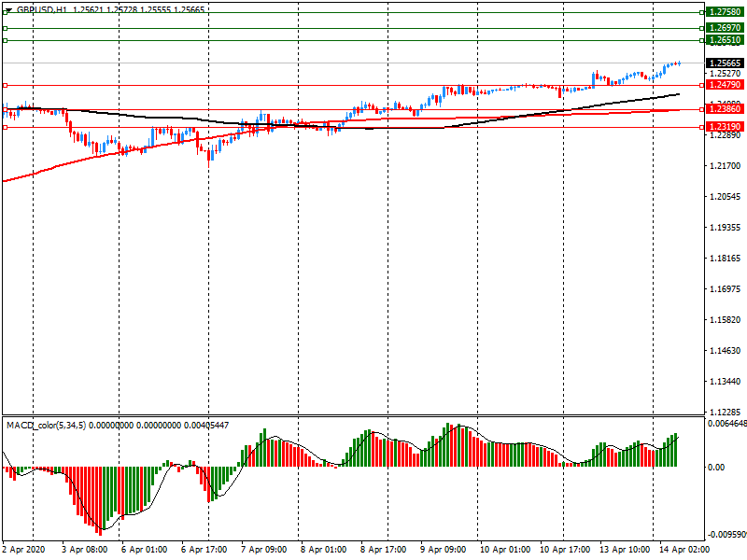Click the 7 Apr 09:00 time axis label
The width and height of the screenshot is (747, 560).
263,550
